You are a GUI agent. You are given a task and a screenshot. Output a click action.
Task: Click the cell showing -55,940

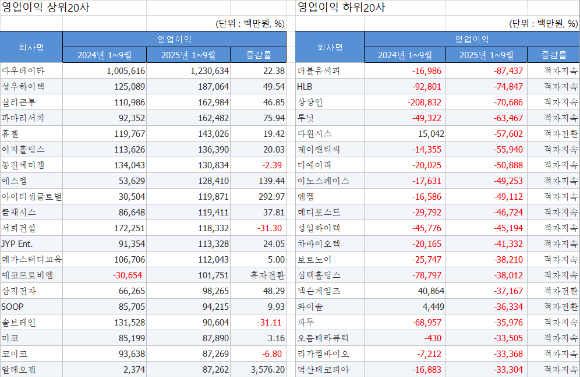tap(487, 149)
